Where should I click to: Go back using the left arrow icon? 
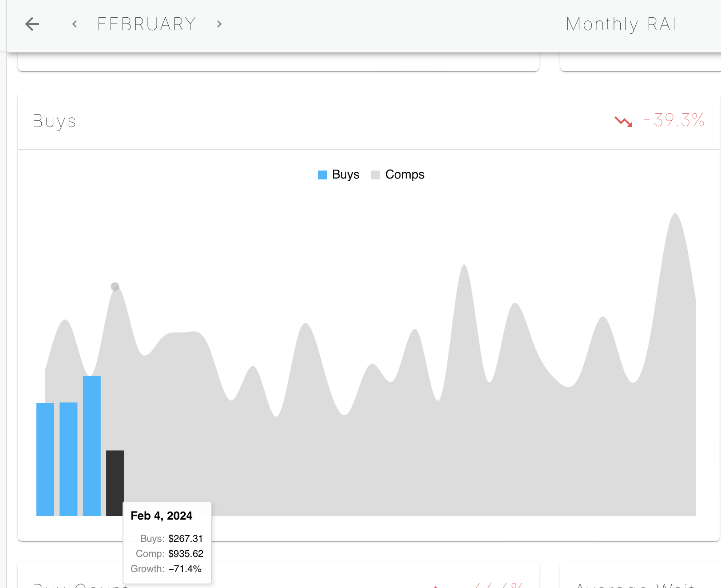click(32, 24)
